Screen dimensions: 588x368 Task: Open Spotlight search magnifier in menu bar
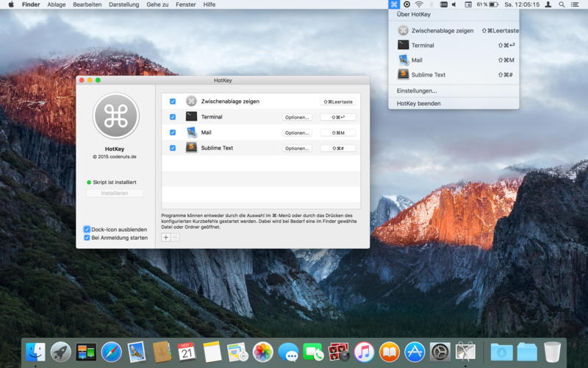[x=562, y=4]
